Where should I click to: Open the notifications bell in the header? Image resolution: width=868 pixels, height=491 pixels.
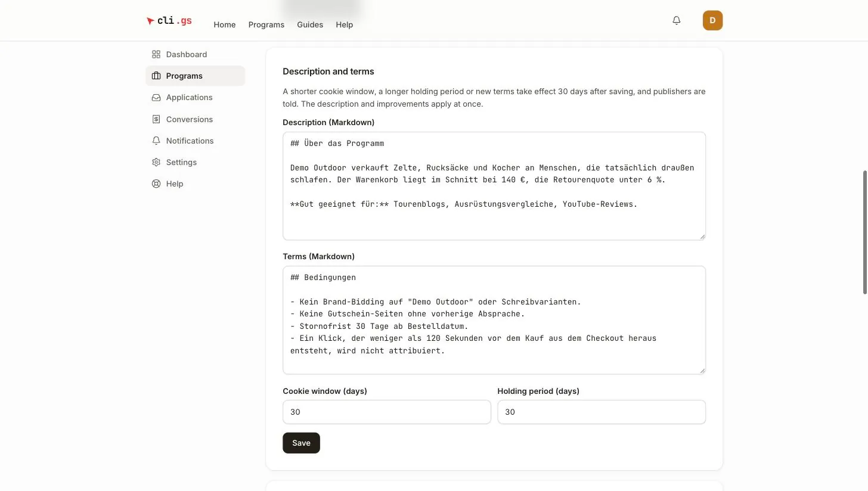tap(677, 20)
